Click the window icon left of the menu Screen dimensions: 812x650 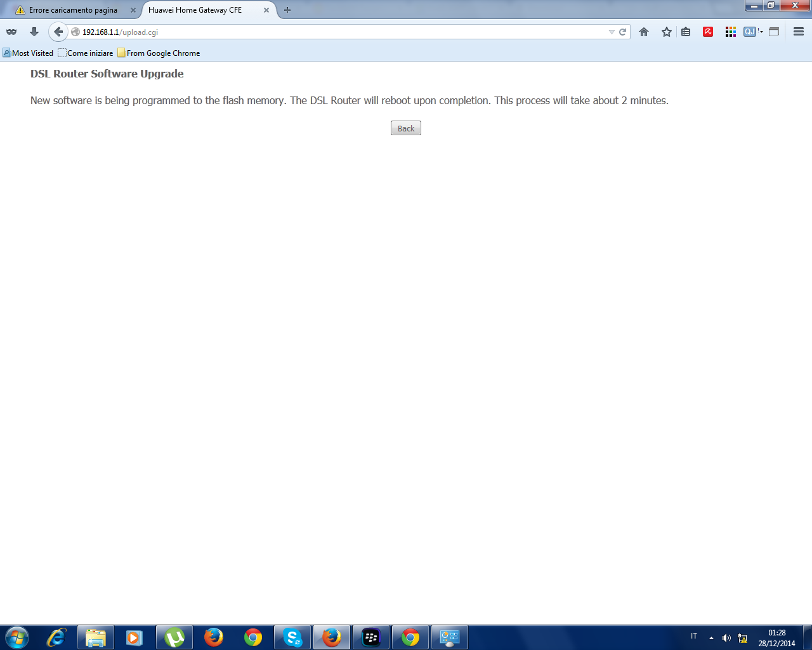click(774, 32)
